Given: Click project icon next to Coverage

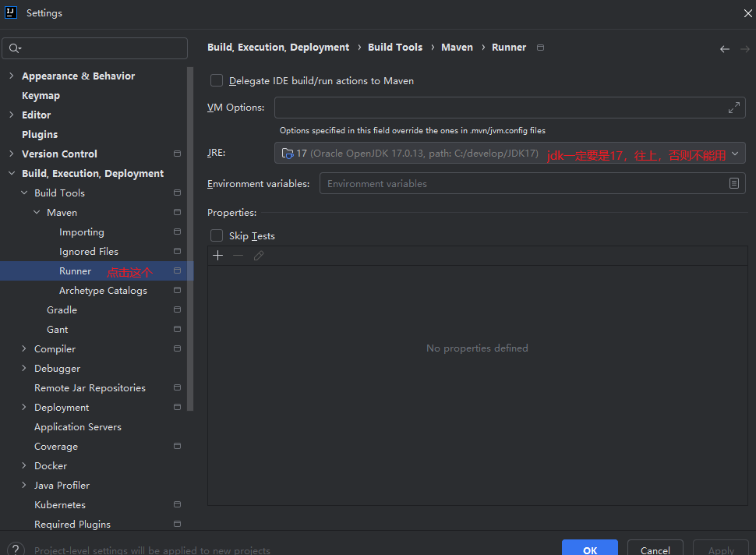Looking at the screenshot, I should [177, 446].
